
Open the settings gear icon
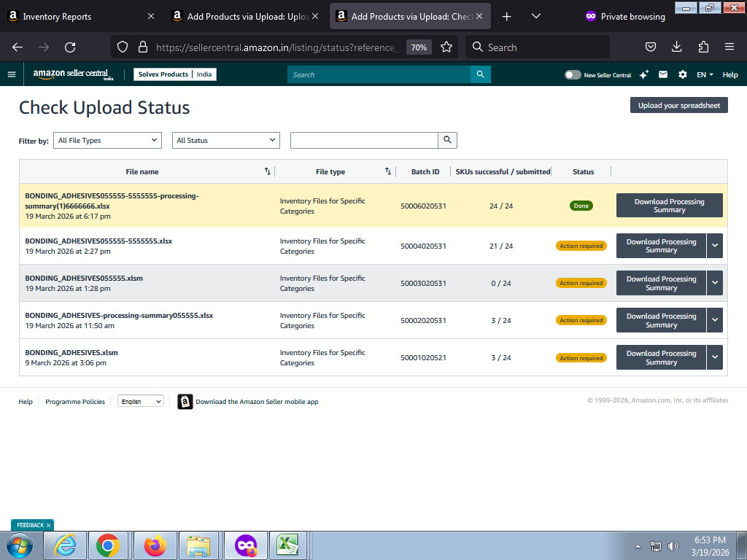click(x=682, y=74)
